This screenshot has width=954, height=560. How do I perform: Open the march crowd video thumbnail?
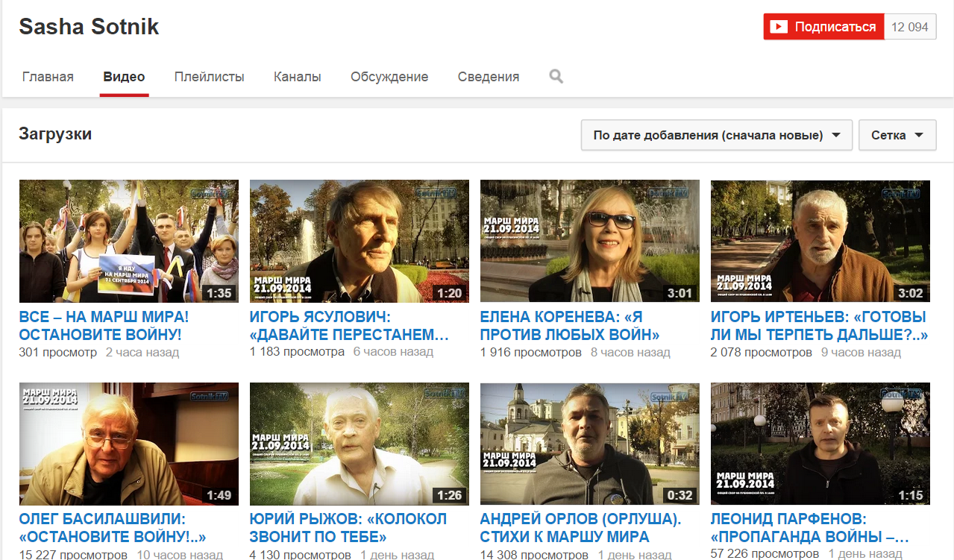129,241
